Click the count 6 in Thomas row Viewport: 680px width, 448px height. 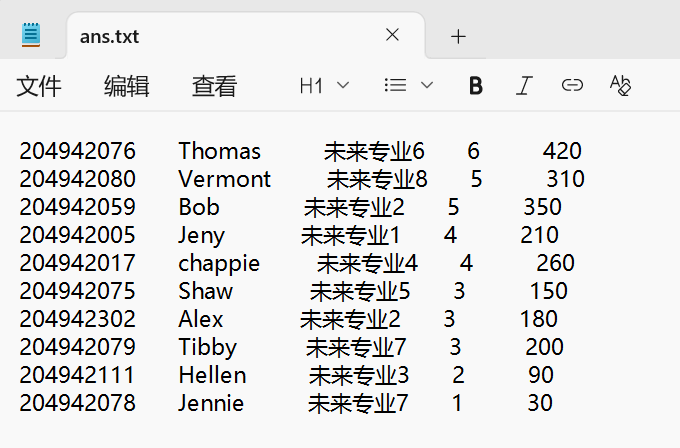click(473, 151)
